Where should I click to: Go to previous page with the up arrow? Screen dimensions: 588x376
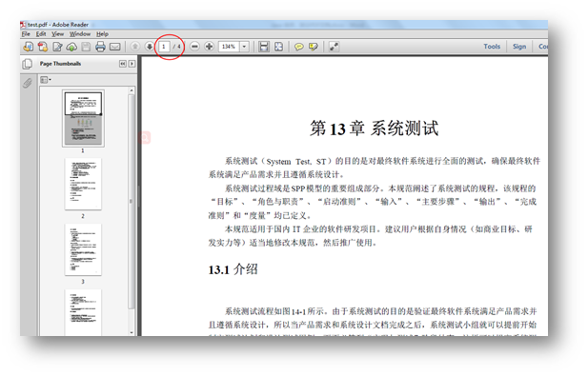pyautogui.click(x=135, y=47)
